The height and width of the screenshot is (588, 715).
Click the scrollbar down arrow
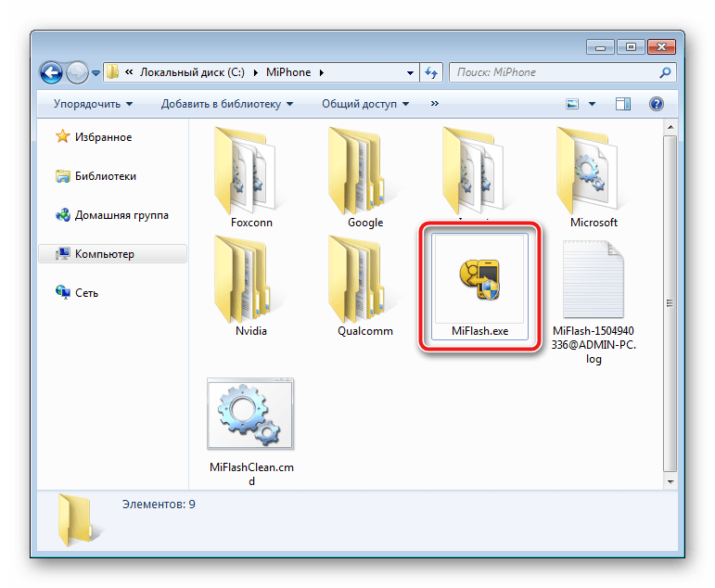(x=670, y=481)
